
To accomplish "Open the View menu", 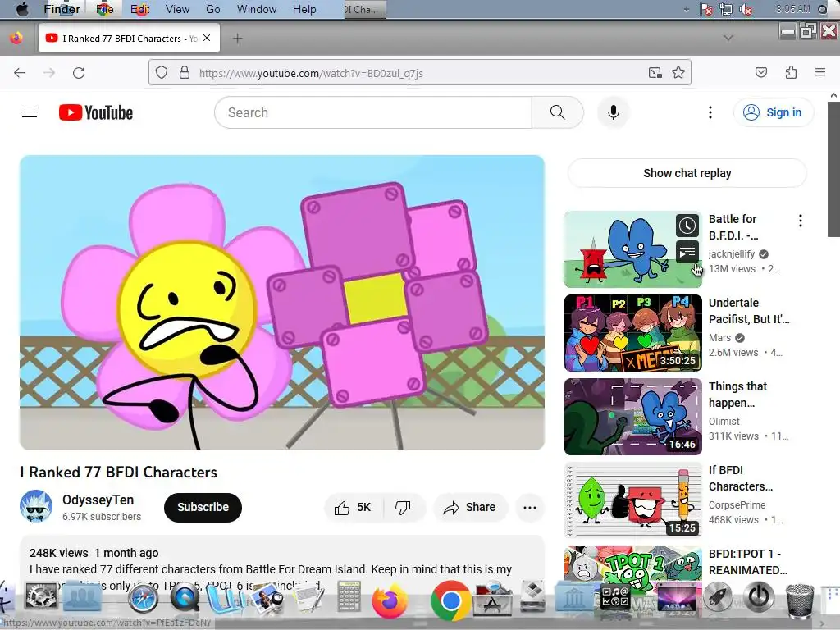I will tap(177, 9).
